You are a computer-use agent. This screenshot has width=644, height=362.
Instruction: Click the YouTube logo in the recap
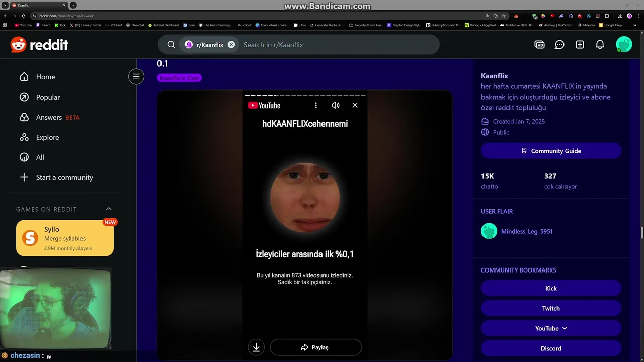tap(264, 105)
